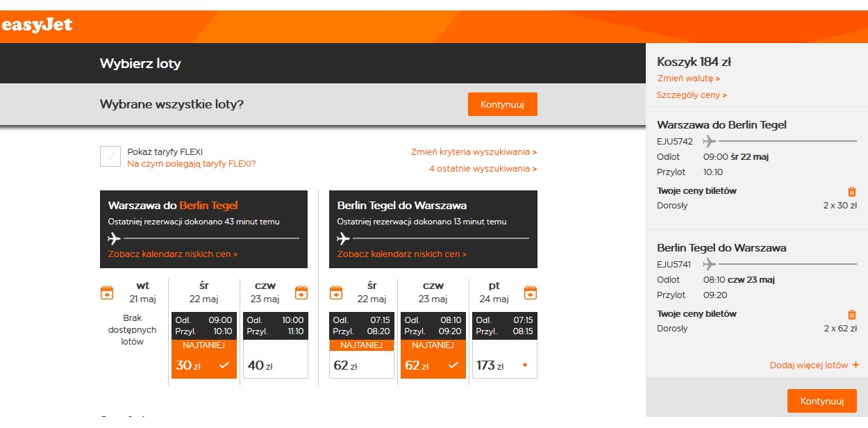
Task: Click 2 x 30 zł price
Action: (x=840, y=206)
